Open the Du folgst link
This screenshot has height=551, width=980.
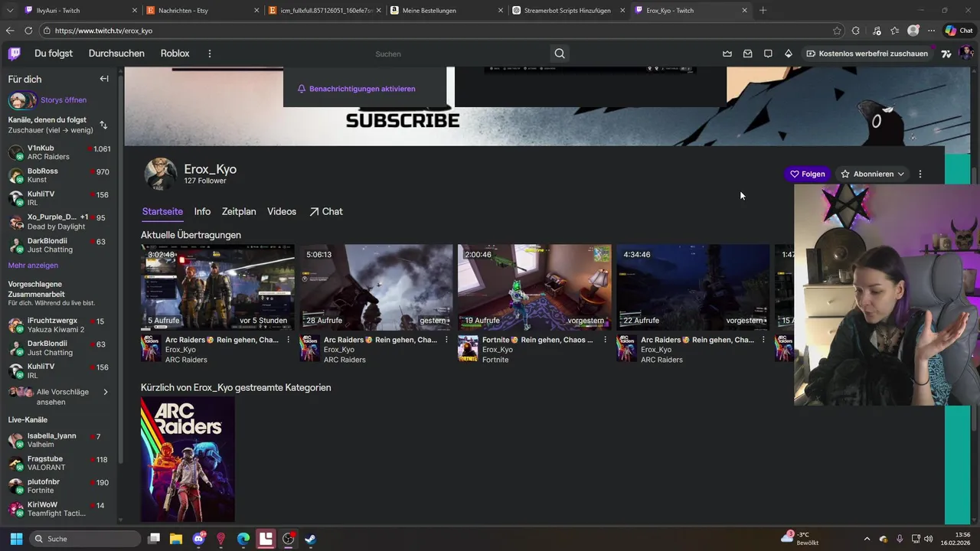(54, 54)
